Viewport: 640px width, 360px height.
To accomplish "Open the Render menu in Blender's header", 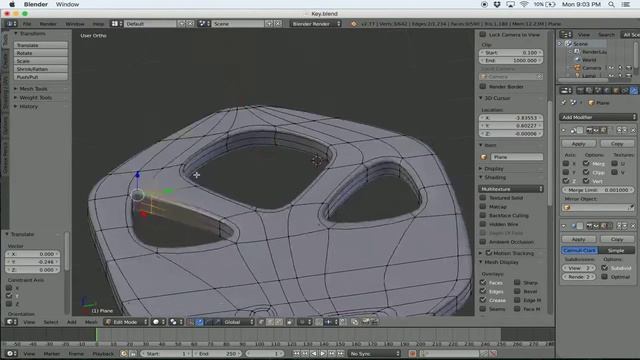I will pos(48,24).
